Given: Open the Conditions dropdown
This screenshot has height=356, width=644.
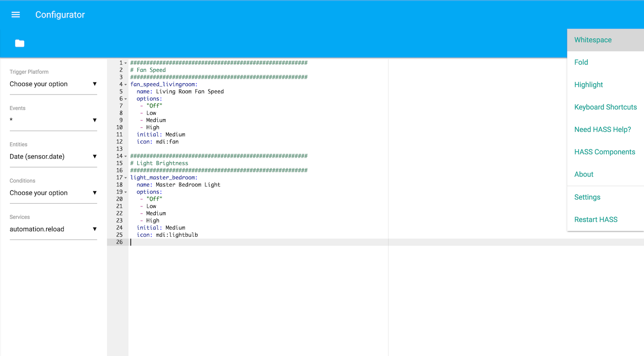Looking at the screenshot, I should tap(53, 193).
